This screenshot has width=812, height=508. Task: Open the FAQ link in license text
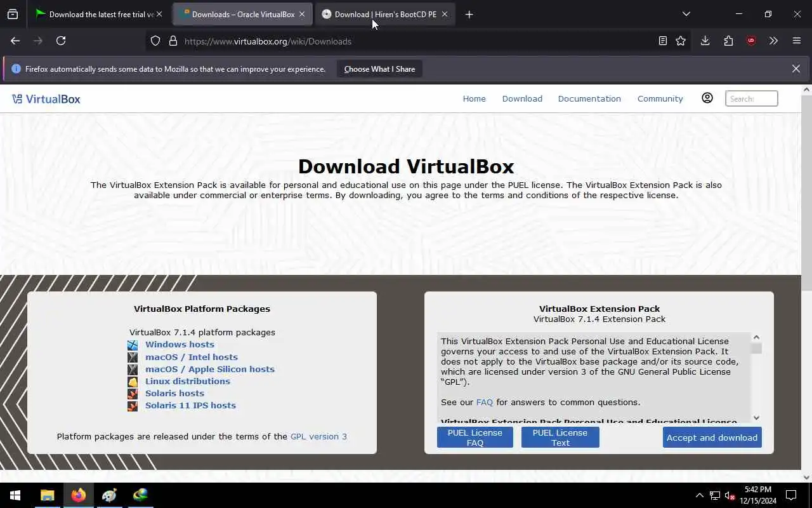pyautogui.click(x=485, y=402)
